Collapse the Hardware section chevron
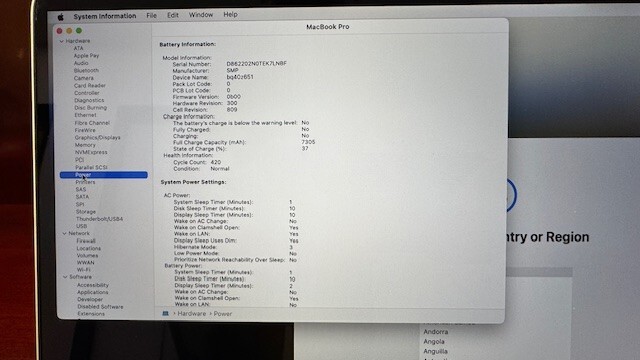640x360 pixels. (x=62, y=41)
